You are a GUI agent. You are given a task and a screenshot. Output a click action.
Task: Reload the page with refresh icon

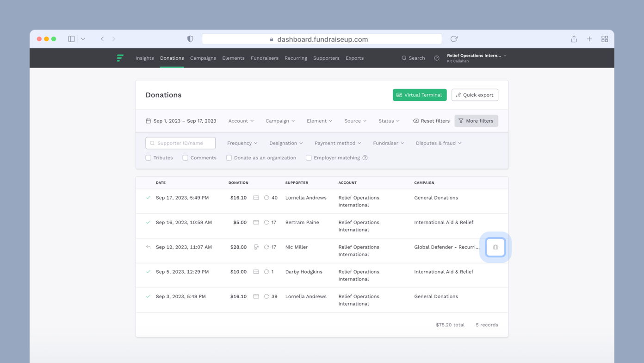[454, 39]
